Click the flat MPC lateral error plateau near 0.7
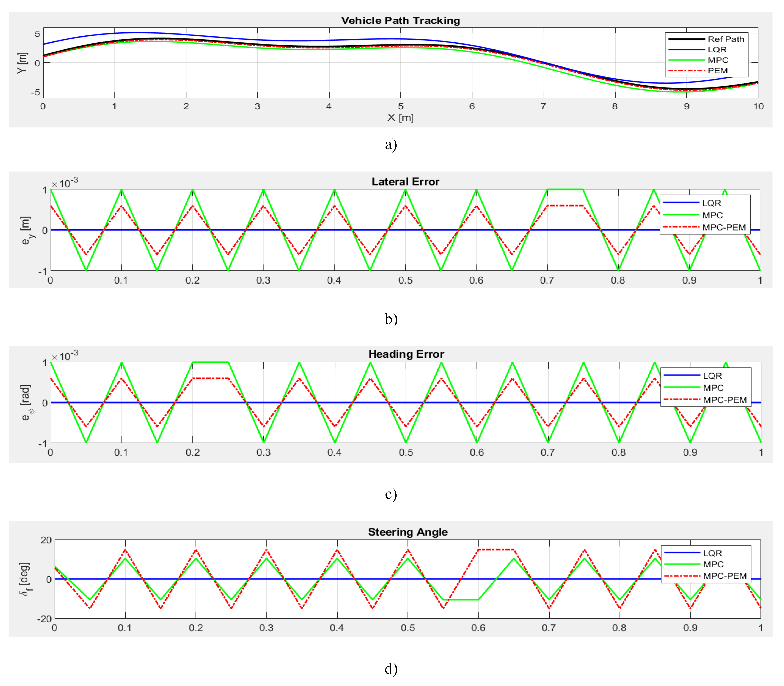The height and width of the screenshot is (686, 784). (x=565, y=189)
